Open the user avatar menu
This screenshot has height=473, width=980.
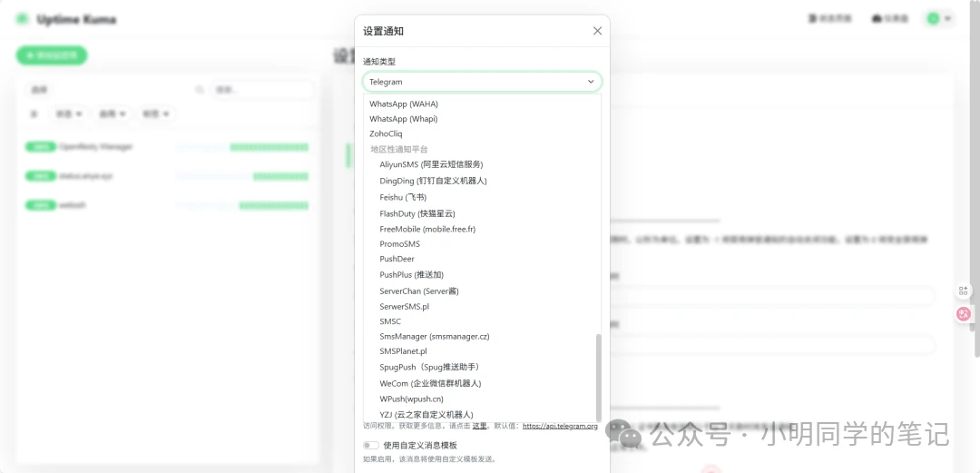[939, 19]
